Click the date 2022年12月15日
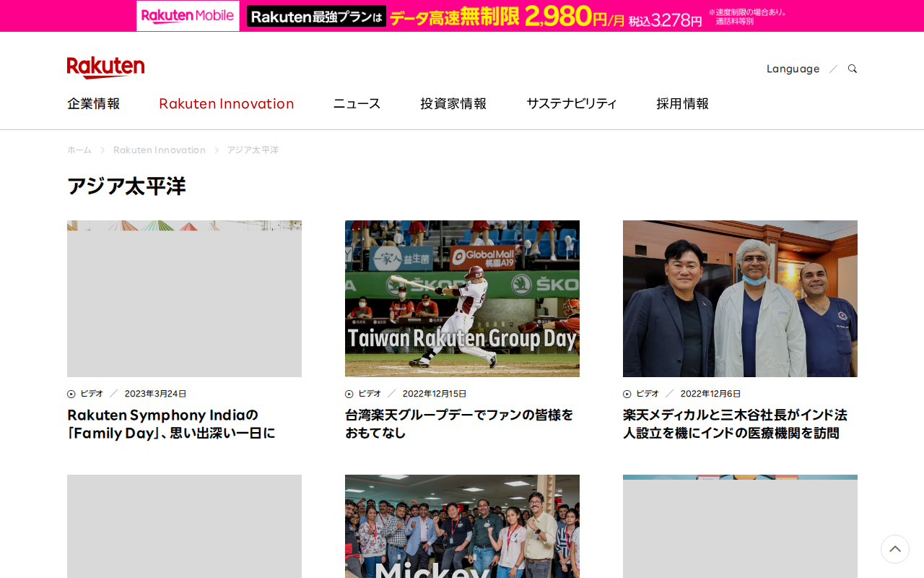Viewport: 924px width, 578px height. tap(435, 394)
